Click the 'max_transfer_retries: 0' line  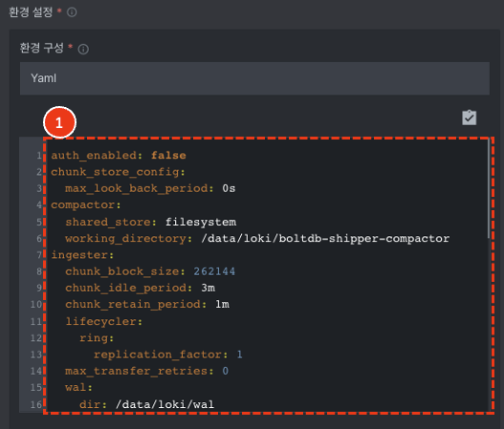[x=147, y=372]
